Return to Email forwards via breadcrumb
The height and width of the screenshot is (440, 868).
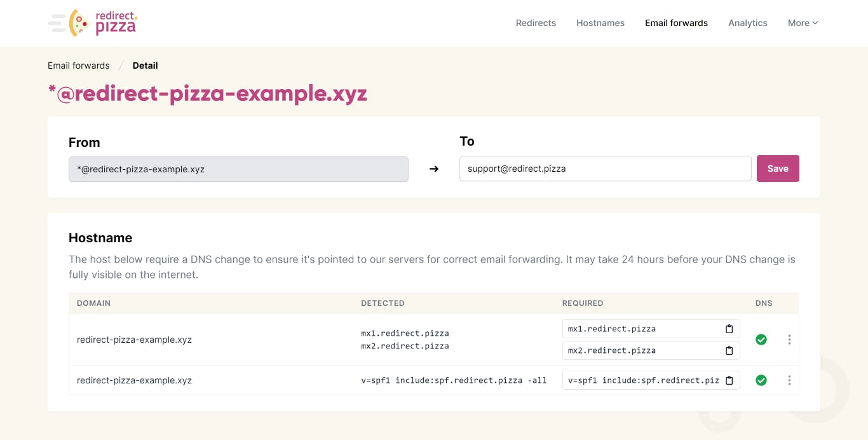[x=78, y=65]
